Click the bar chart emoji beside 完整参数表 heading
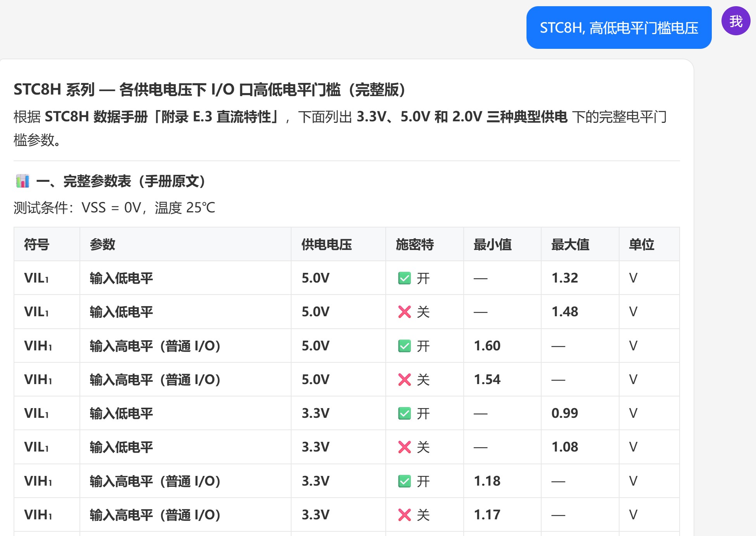Screen dimensions: 756x536 [x=22, y=181]
